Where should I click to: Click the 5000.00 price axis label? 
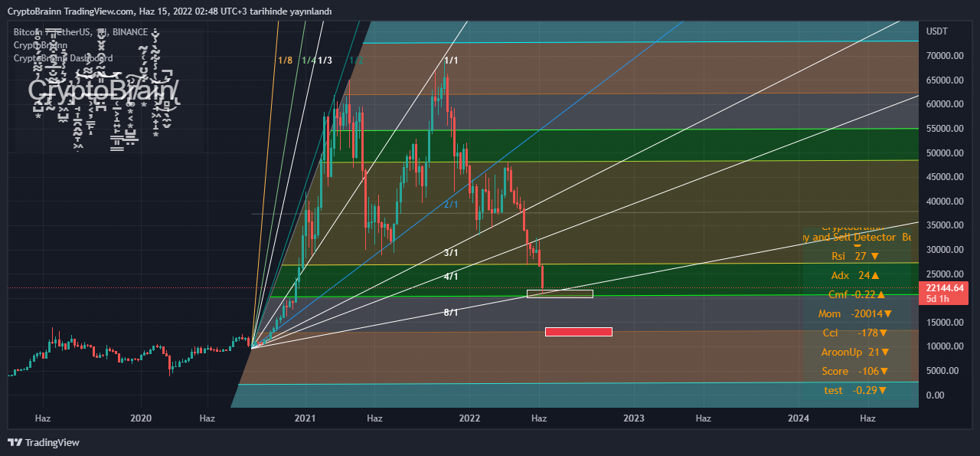[942, 371]
